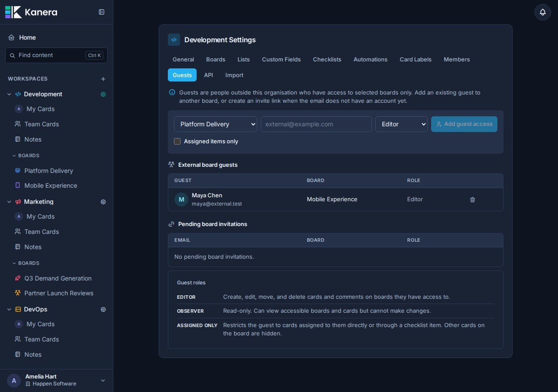Click the GUEST column header

point(183,180)
